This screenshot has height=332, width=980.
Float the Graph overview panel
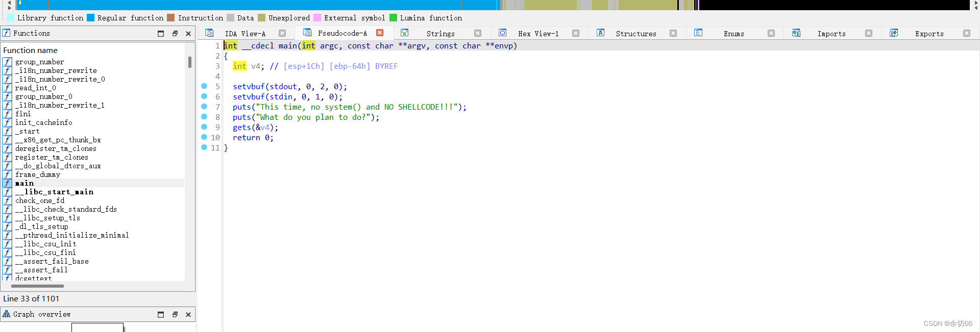175,315
